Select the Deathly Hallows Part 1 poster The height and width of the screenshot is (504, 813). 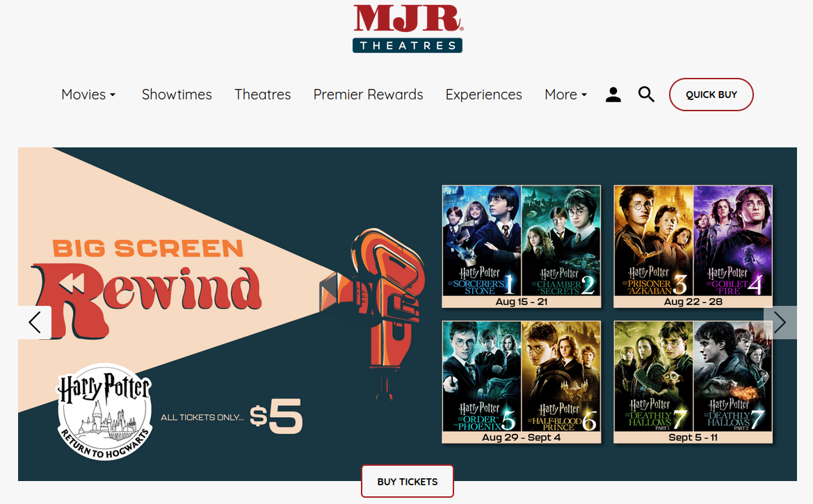pos(653,377)
